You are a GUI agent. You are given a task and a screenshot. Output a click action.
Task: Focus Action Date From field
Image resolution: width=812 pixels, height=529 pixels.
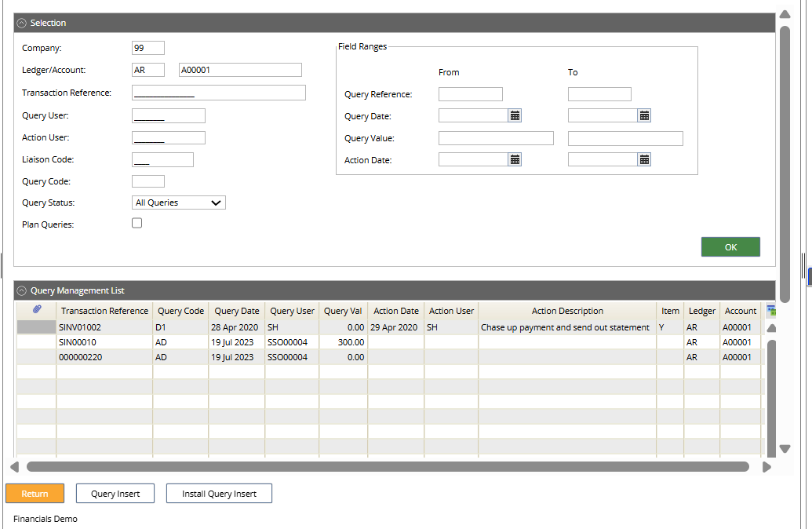click(473, 159)
